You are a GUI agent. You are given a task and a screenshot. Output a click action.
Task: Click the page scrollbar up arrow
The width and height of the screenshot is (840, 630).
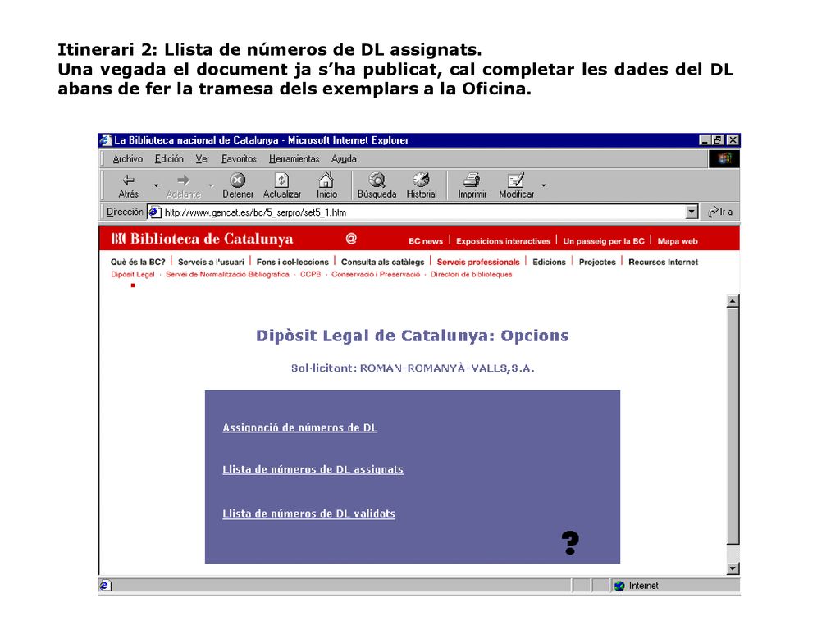point(733,301)
